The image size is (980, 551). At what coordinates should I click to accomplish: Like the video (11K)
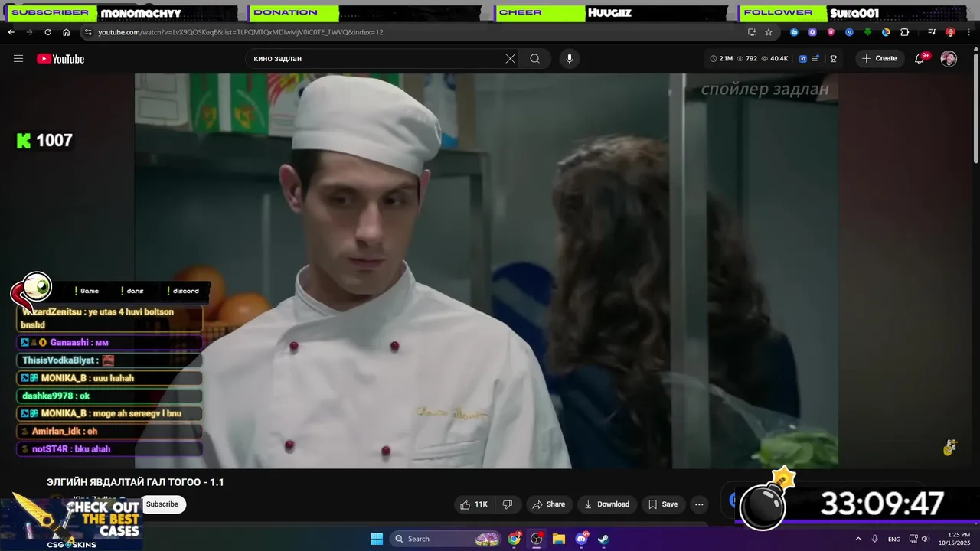tap(473, 504)
